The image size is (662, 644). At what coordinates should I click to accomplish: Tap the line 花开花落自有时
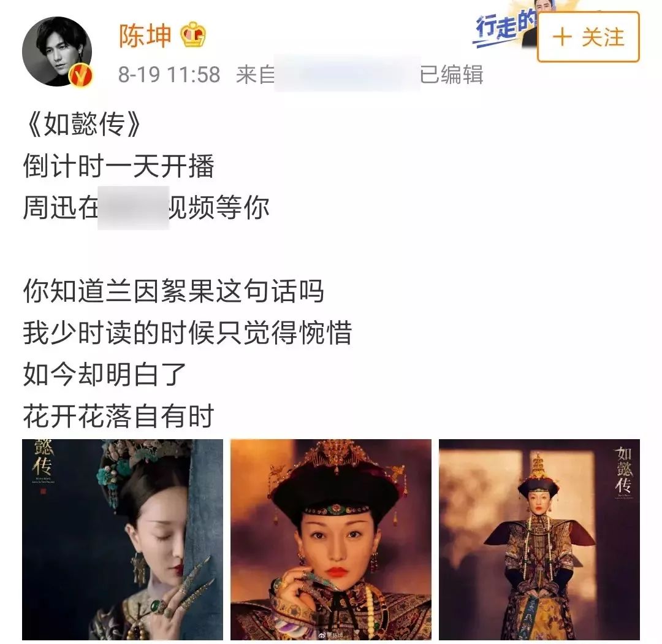click(119, 416)
